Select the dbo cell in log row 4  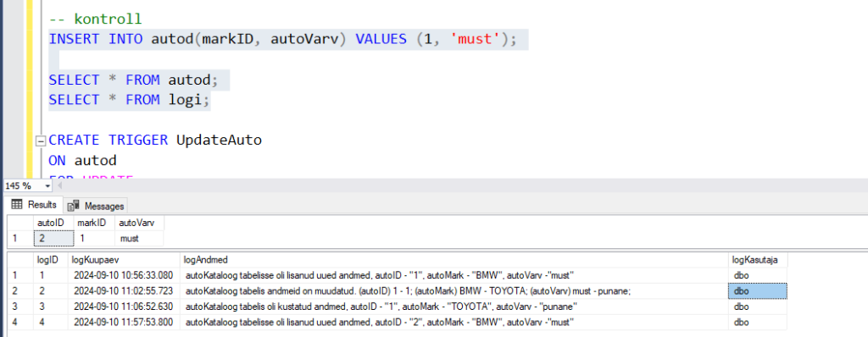click(758, 322)
